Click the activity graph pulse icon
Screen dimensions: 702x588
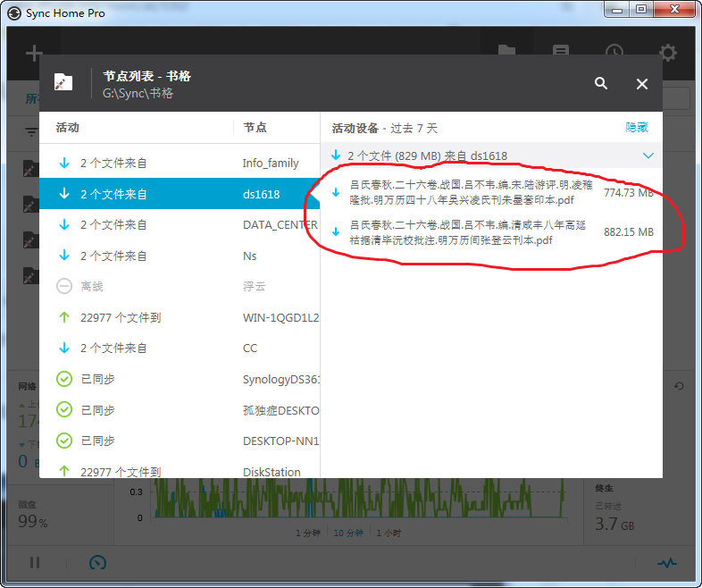click(666, 563)
